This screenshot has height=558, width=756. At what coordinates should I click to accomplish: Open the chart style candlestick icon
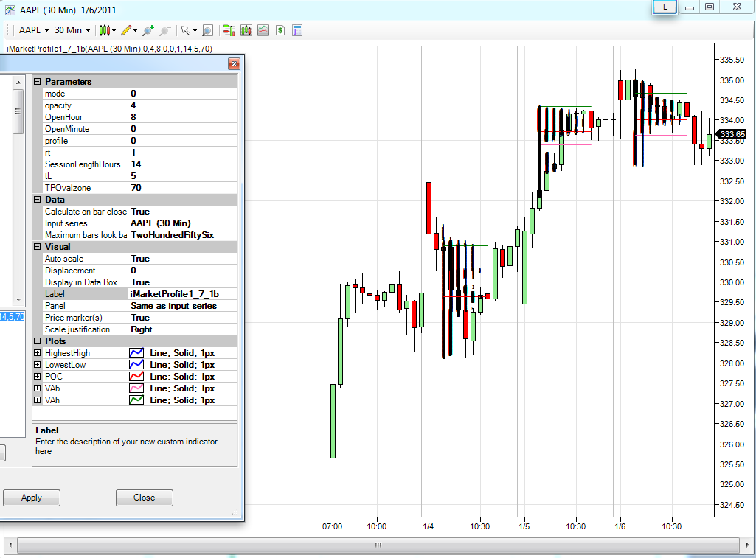pos(105,30)
